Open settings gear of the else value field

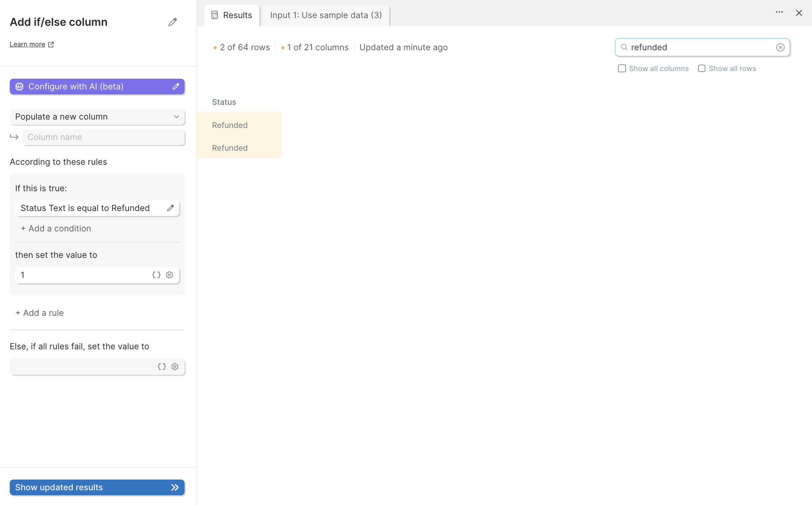(x=175, y=367)
